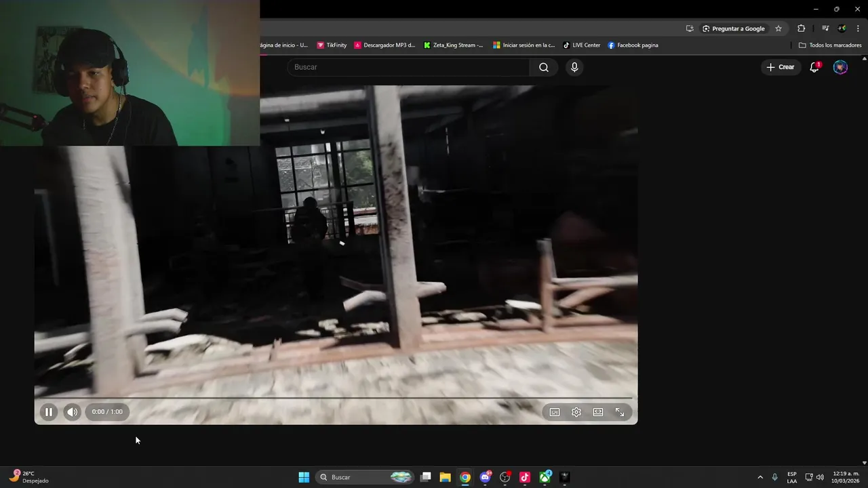Image resolution: width=868 pixels, height=488 pixels.
Task: Open the Iniciar sesión en la c... bookmark
Action: (524, 45)
